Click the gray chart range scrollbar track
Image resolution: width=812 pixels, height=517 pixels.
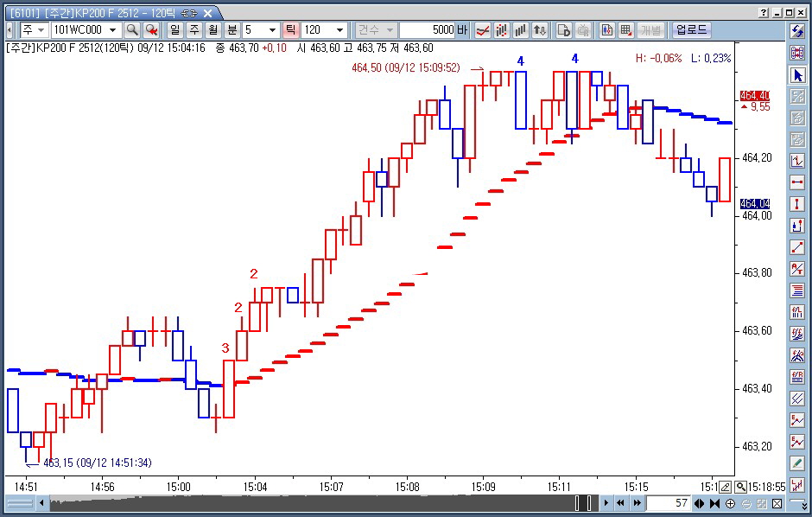click(x=311, y=503)
